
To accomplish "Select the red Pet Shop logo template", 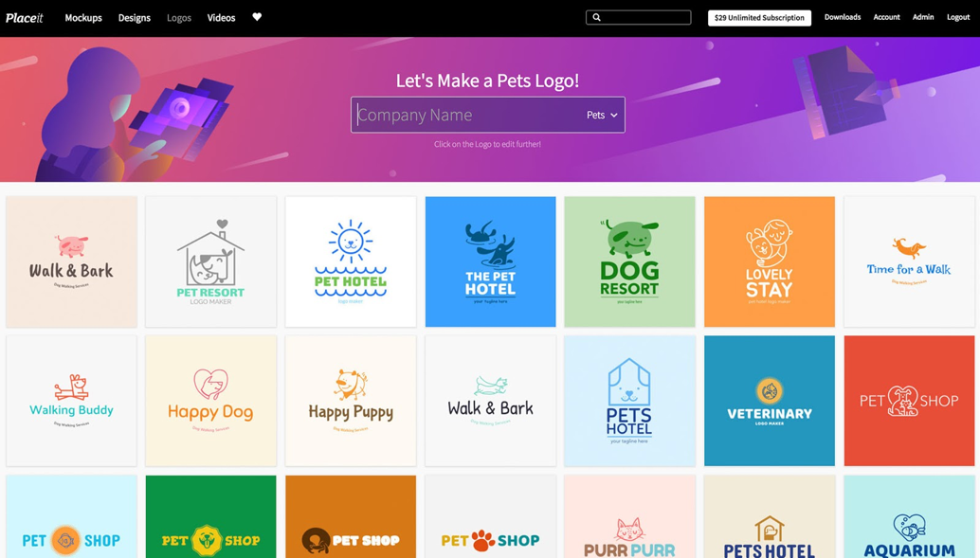I will point(909,401).
